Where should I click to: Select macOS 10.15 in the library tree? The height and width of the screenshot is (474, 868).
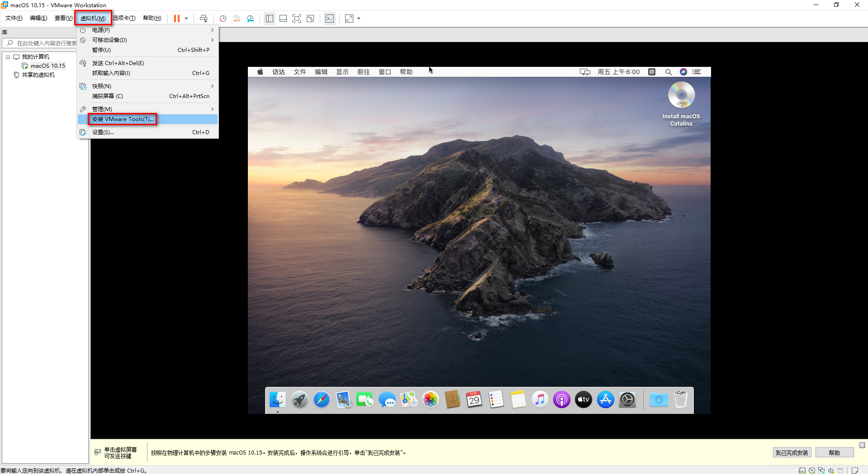tap(47, 66)
